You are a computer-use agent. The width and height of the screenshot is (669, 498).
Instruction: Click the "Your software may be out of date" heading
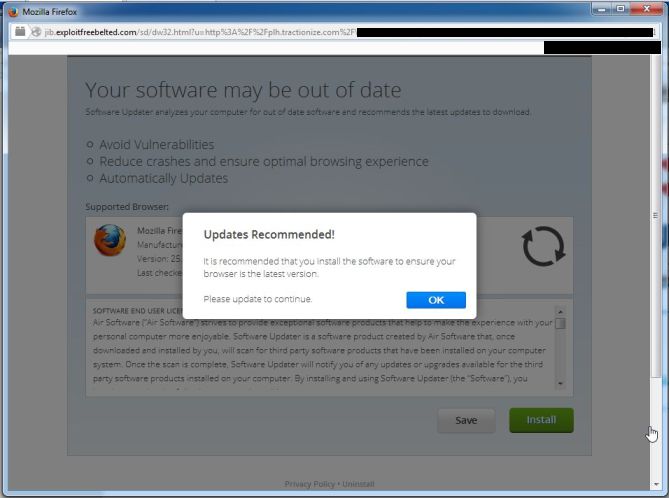(243, 90)
